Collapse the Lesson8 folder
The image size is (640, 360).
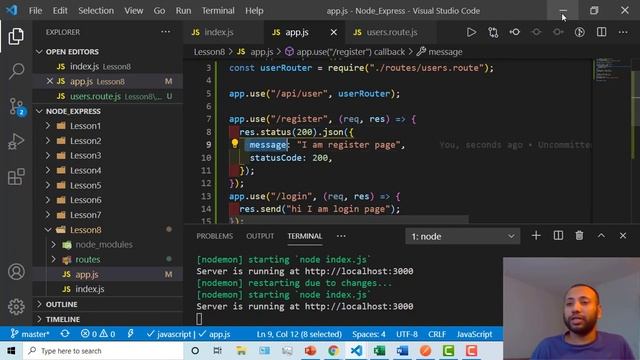(x=48, y=230)
